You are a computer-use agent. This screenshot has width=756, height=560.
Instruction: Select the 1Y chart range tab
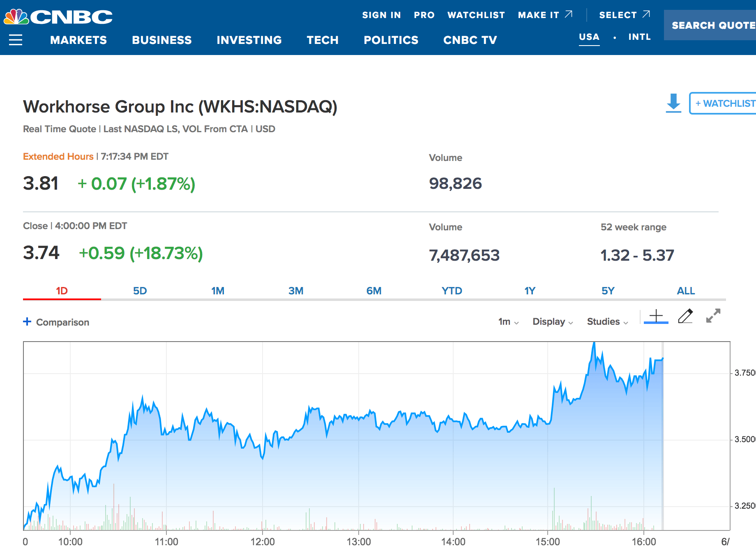click(530, 291)
